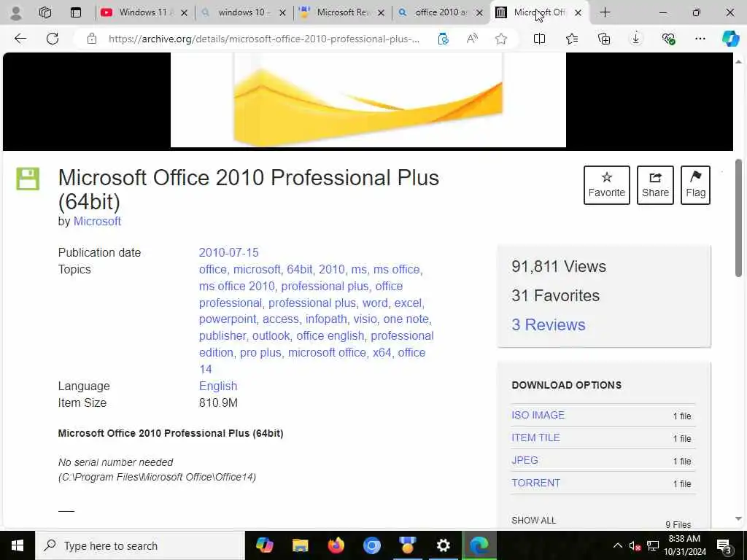Click the scrollbar down arrow

[x=738, y=519]
